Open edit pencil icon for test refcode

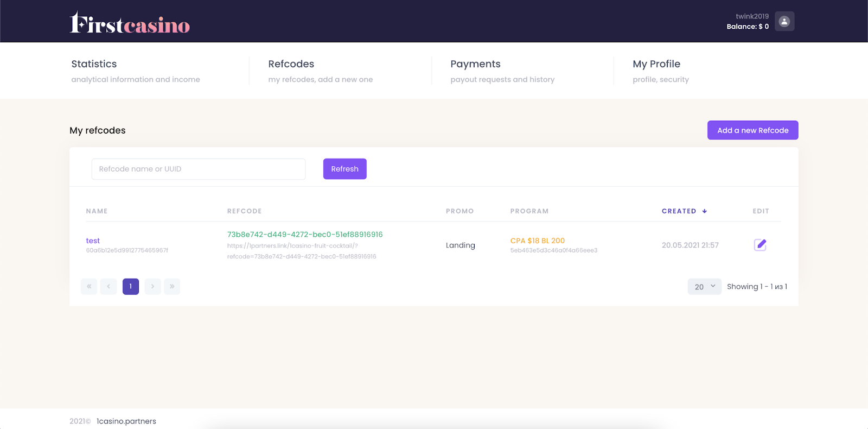[x=760, y=245]
